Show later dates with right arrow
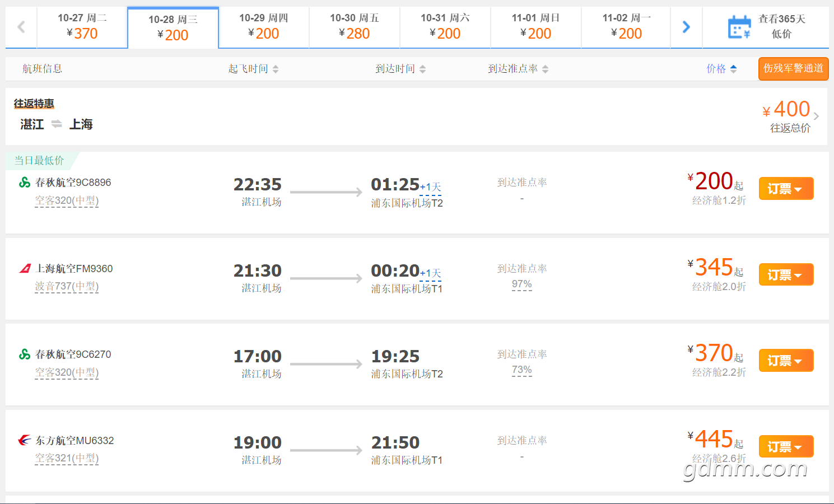Image resolution: width=834 pixels, height=504 pixels. [x=686, y=27]
